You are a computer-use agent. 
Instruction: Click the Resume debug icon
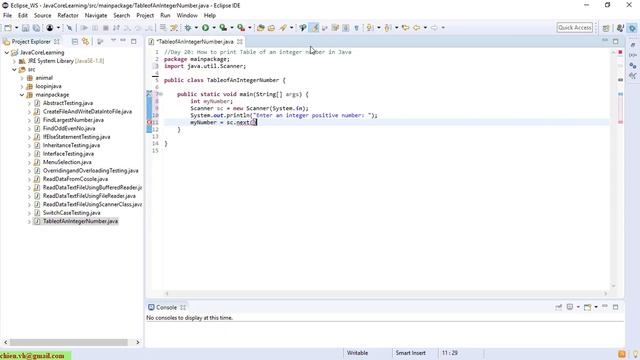pos(84,28)
